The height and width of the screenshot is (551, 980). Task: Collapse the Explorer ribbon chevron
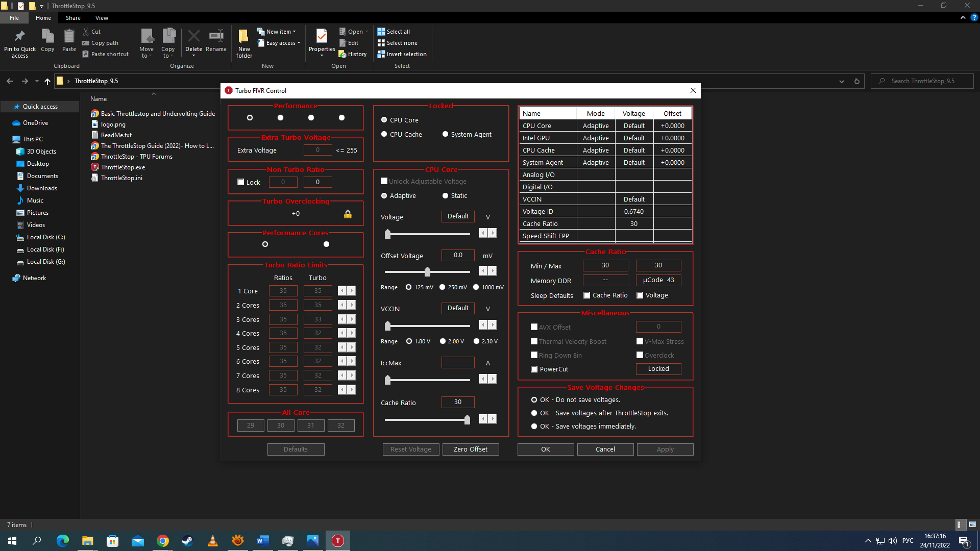point(963,17)
